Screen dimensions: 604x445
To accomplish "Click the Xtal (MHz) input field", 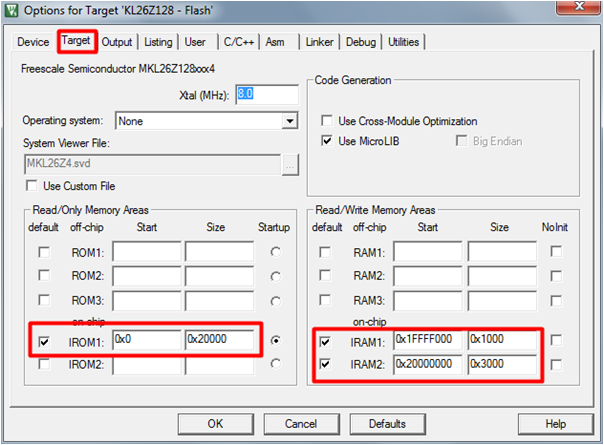I will [267, 94].
